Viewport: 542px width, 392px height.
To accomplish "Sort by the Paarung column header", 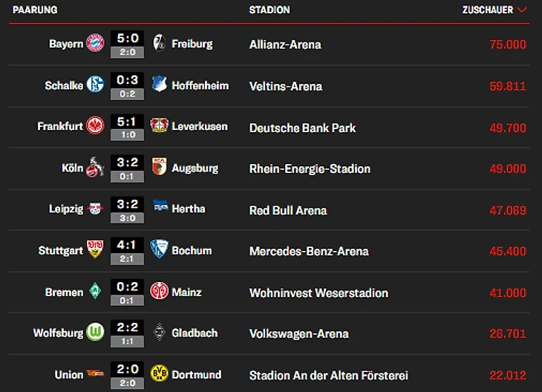I will 35,10.
